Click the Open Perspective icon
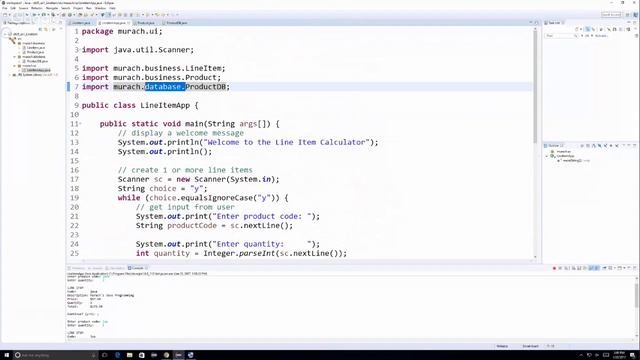The height and width of the screenshot is (360, 640). (627, 14)
